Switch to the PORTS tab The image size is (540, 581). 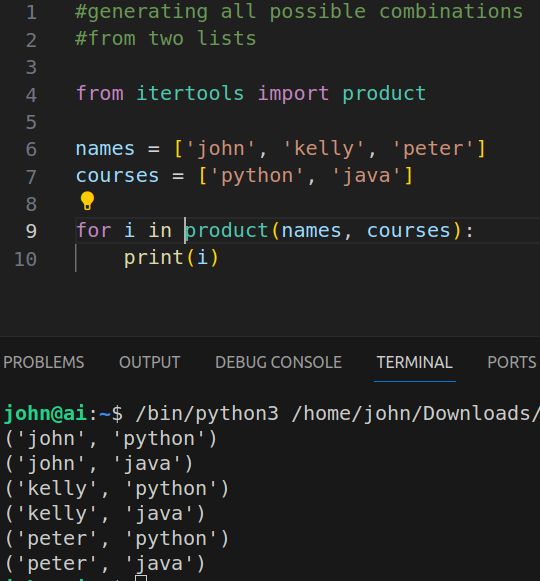point(511,362)
